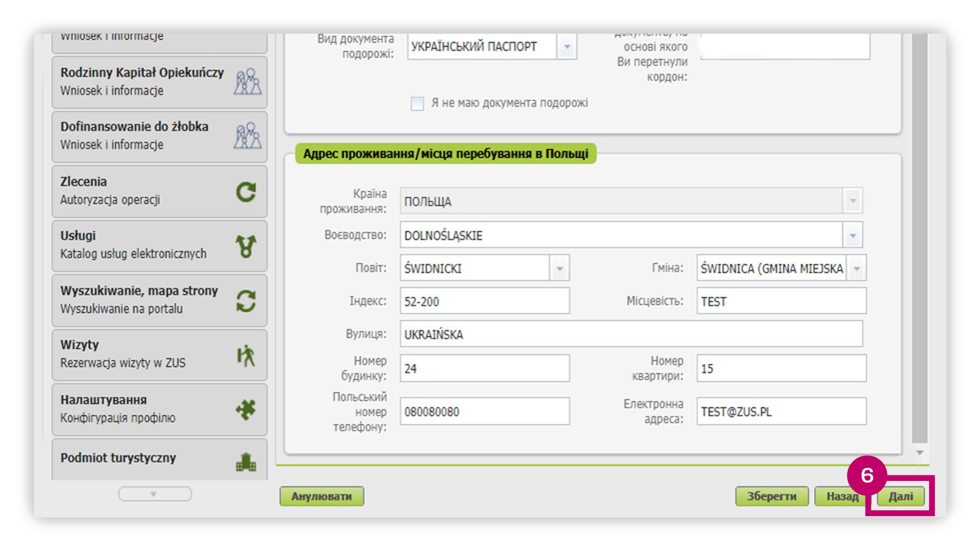980x551 pixels.
Task: Click the Далі button
Action: [x=901, y=496]
